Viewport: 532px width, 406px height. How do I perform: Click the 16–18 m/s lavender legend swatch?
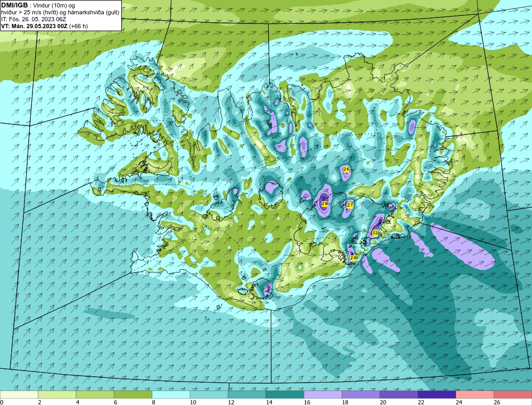[x=323, y=394]
